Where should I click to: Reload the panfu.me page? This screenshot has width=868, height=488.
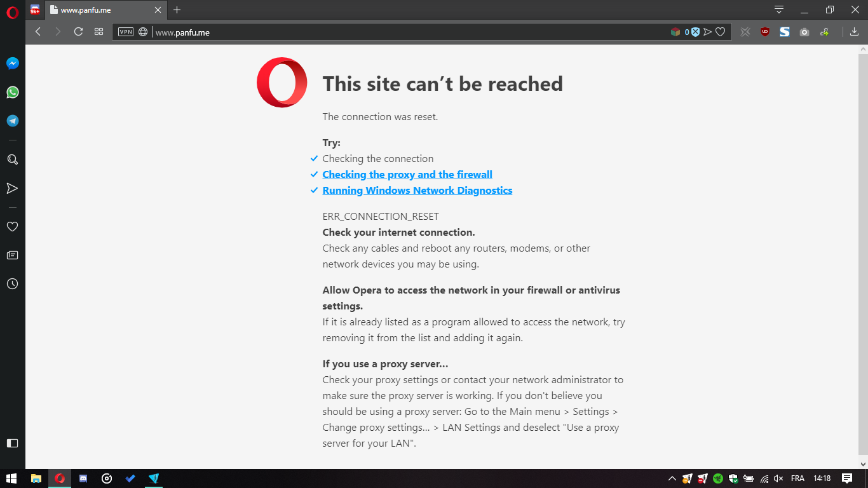78,32
